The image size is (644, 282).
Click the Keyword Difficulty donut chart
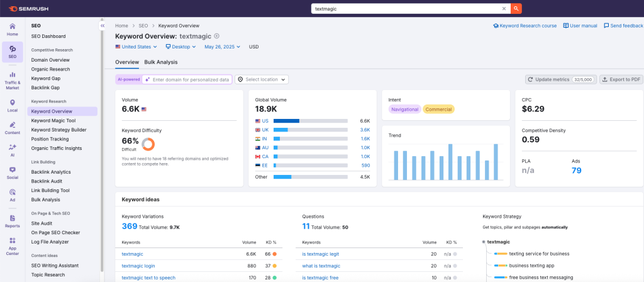(148, 144)
